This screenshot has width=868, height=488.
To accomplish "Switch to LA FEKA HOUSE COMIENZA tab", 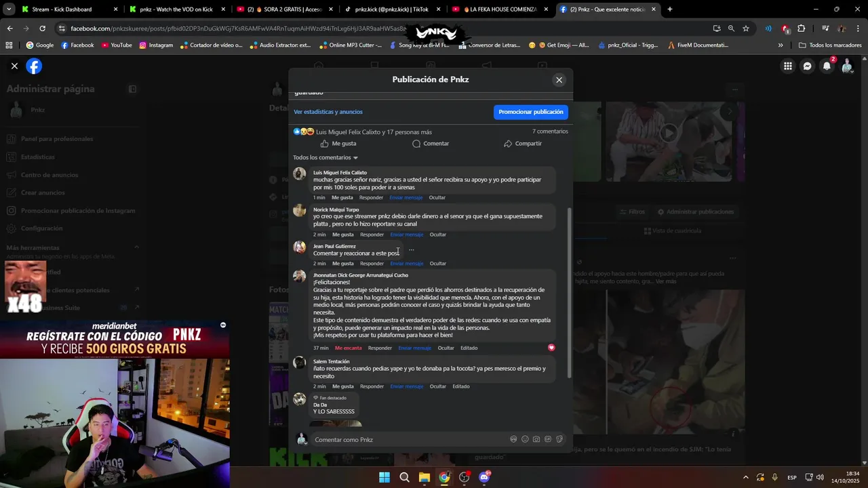I will coord(500,9).
